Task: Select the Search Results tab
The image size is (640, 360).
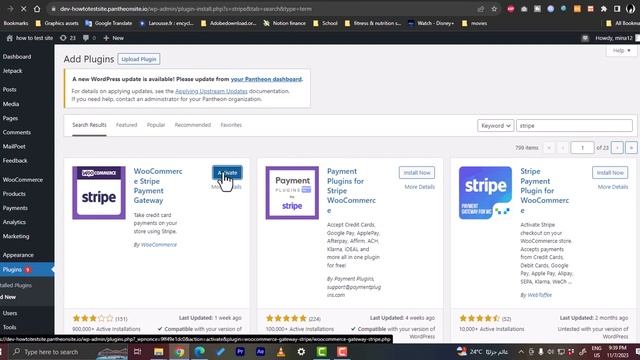Action: (x=89, y=125)
